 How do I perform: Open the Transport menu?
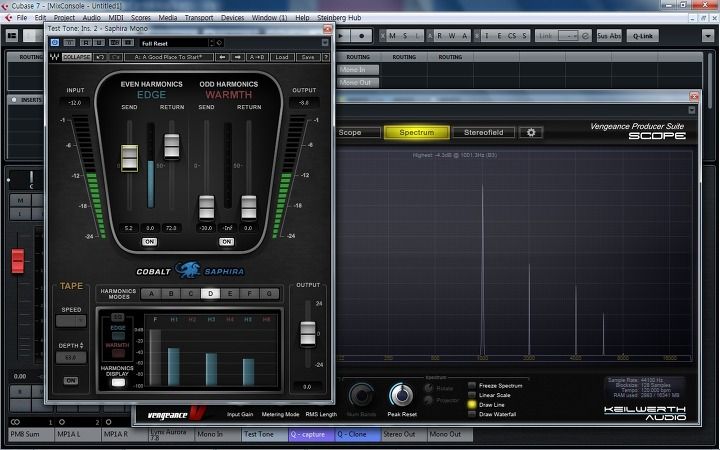(199, 17)
